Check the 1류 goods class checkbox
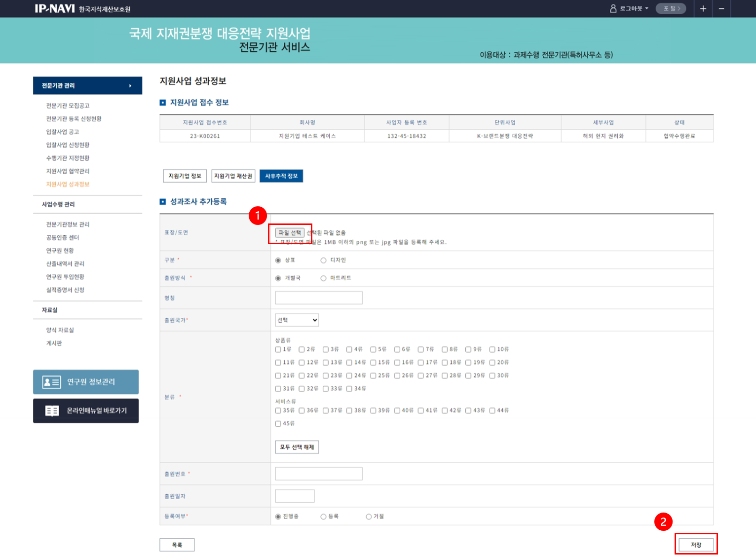Image resolution: width=756 pixels, height=555 pixels. [x=278, y=349]
